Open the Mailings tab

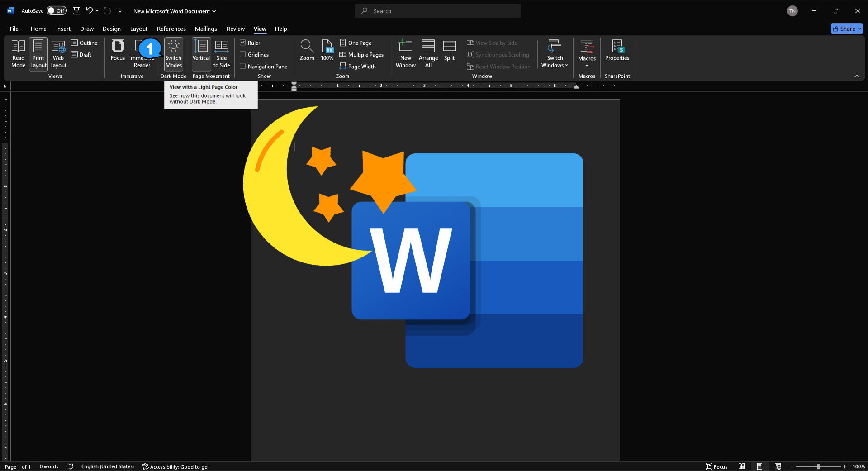tap(206, 29)
